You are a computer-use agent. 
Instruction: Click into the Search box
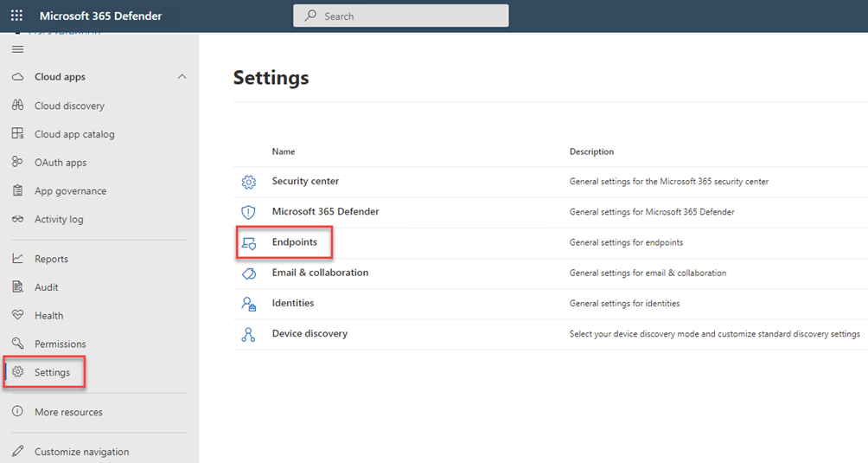coord(401,16)
